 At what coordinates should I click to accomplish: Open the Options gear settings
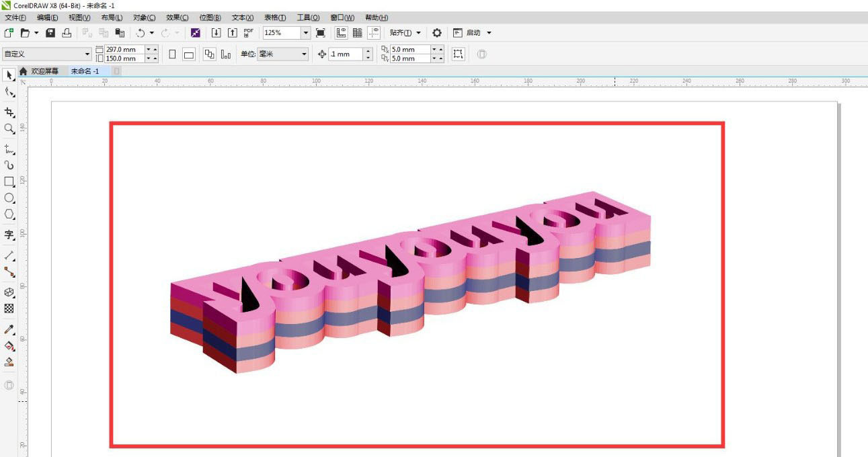point(437,33)
